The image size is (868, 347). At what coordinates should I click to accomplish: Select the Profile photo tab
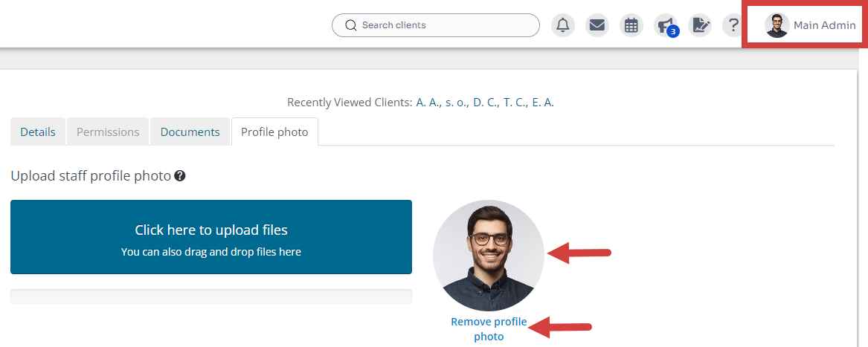click(x=274, y=132)
